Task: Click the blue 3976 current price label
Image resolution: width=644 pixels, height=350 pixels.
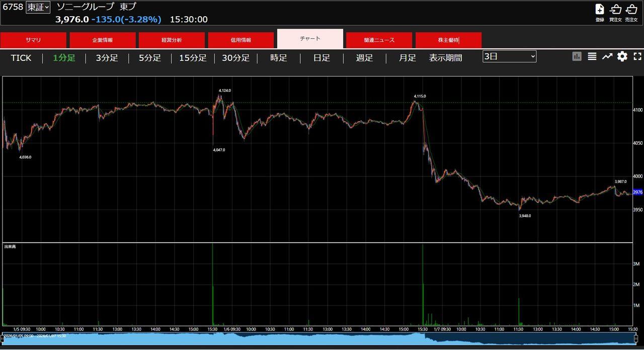Action: pos(637,192)
